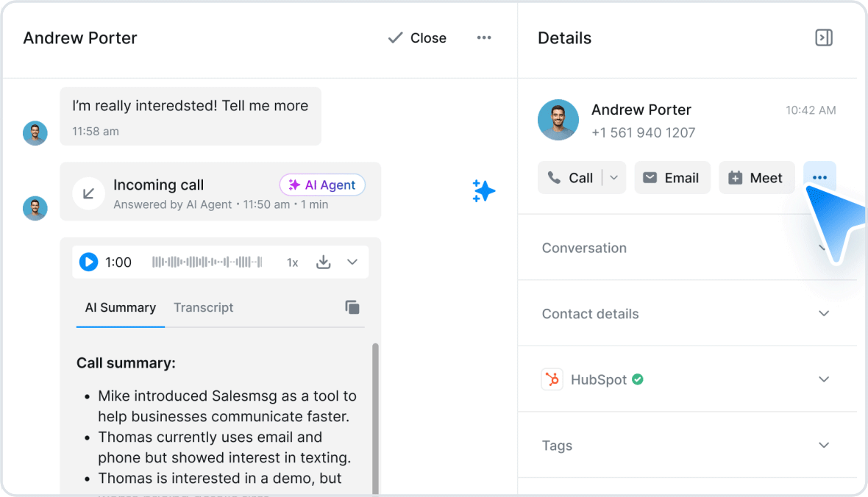The height and width of the screenshot is (497, 868).
Task: Click the Email button
Action: pos(672,178)
